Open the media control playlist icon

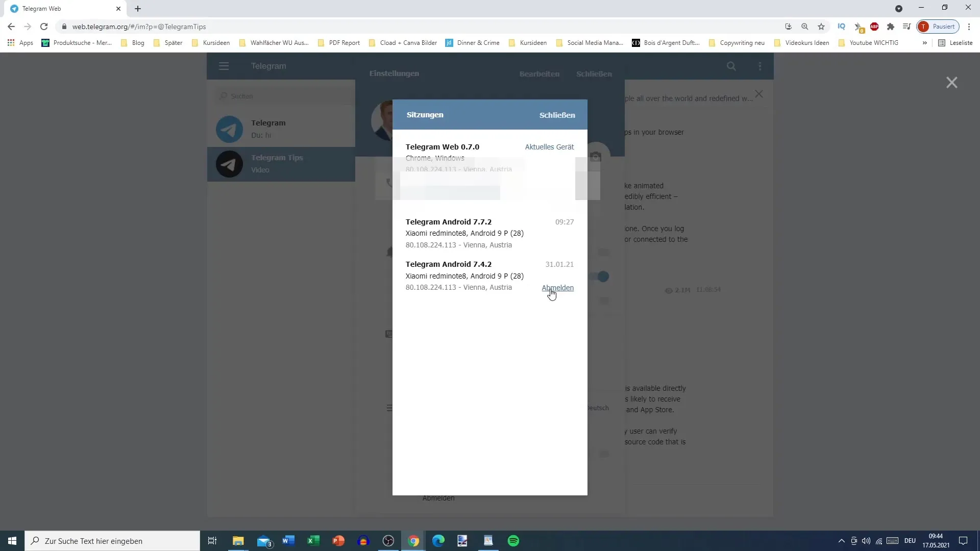pos(906,27)
